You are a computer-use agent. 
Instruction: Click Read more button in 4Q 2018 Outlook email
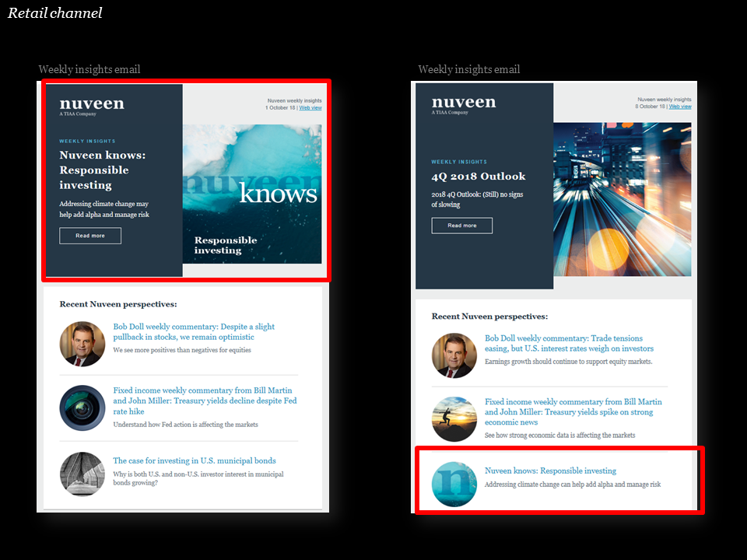tap(461, 226)
